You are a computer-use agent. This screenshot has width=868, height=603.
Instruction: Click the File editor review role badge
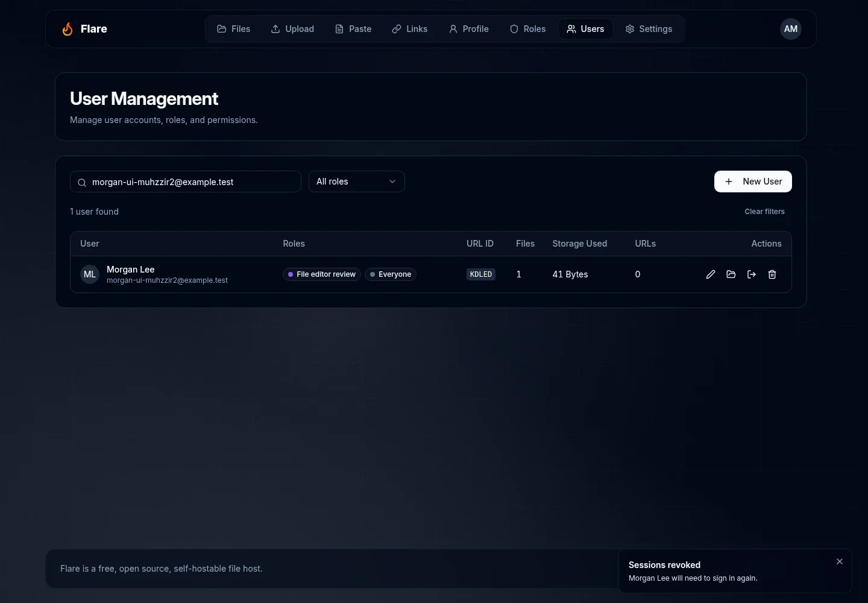pyautogui.click(x=322, y=274)
